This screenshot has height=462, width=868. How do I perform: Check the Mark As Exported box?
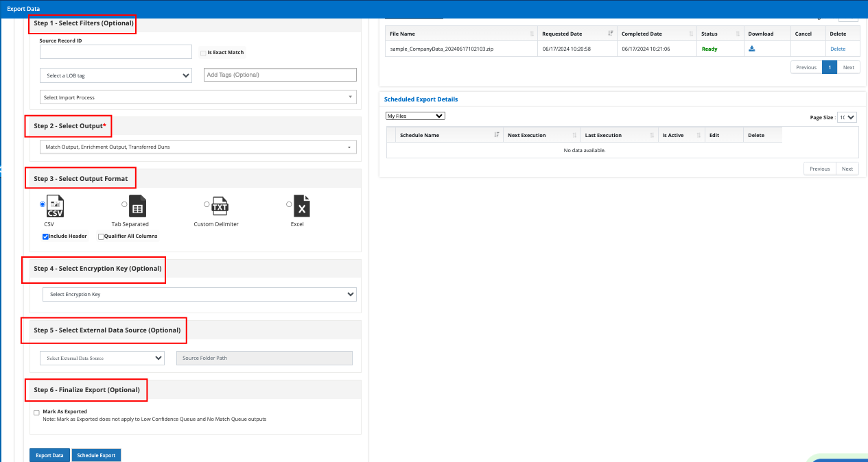click(x=36, y=412)
